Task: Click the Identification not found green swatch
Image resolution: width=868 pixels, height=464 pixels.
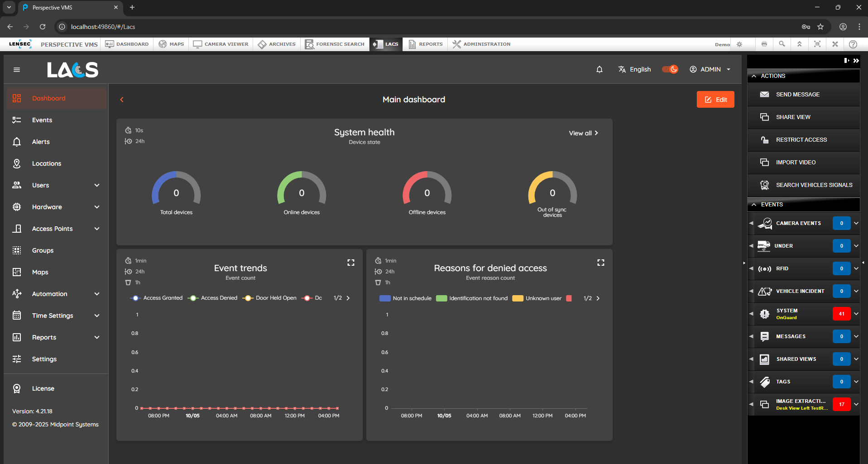Action: (441, 298)
